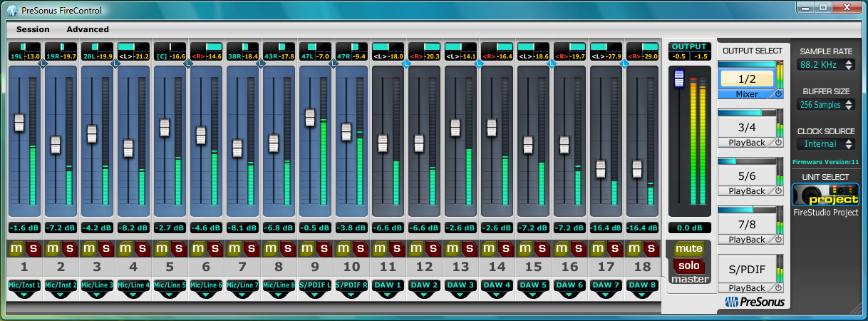Click the stereo link icon between channels 1 and 2

coord(42,64)
